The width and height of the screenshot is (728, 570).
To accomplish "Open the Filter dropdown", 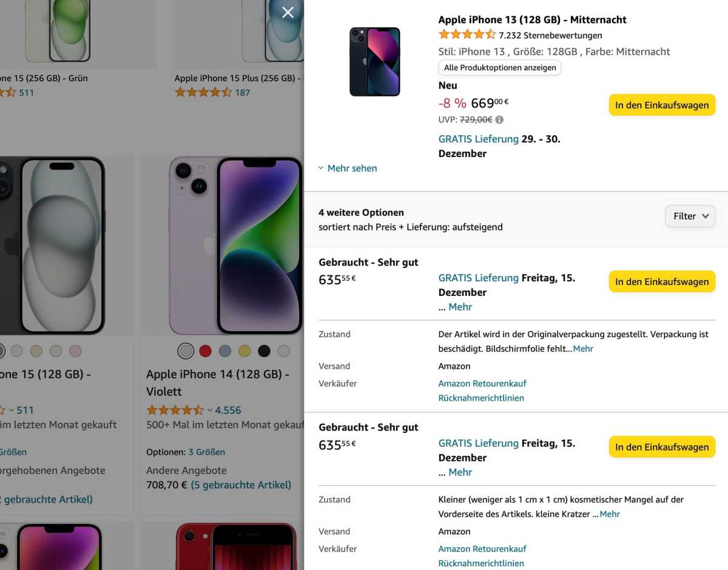I will pyautogui.click(x=690, y=216).
